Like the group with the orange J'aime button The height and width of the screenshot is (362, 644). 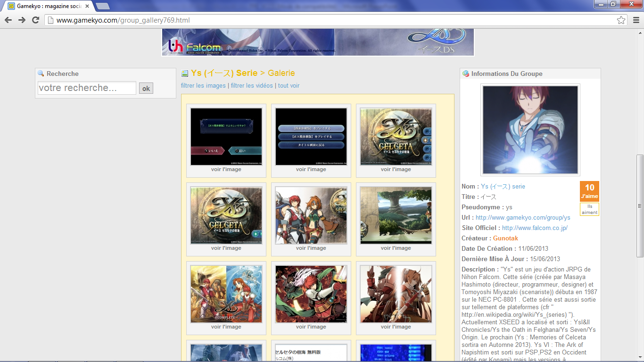[589, 191]
